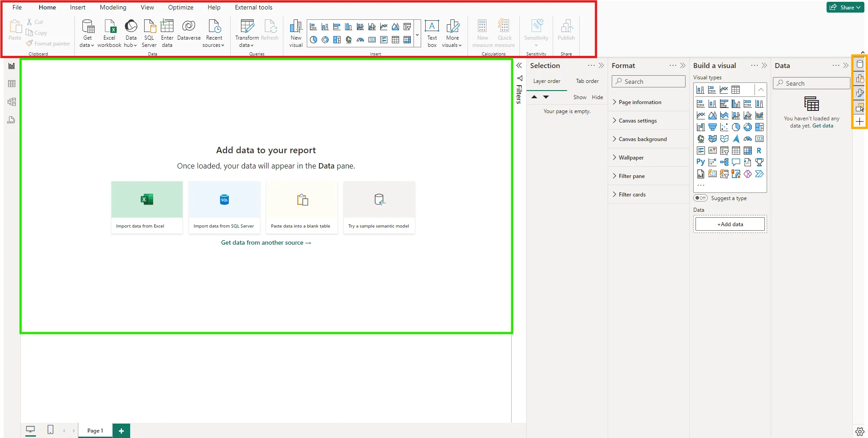Select pie chart icon in ribbon gallery

point(314,40)
